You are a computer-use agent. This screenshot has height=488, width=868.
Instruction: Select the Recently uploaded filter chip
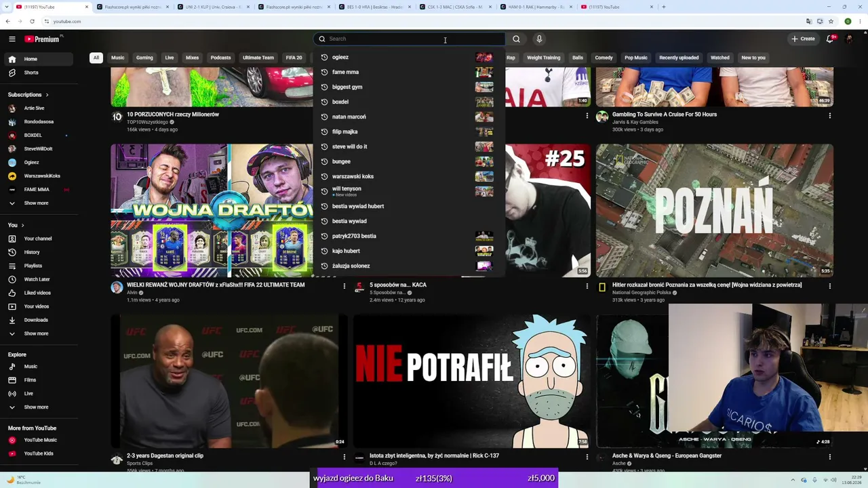click(x=679, y=58)
